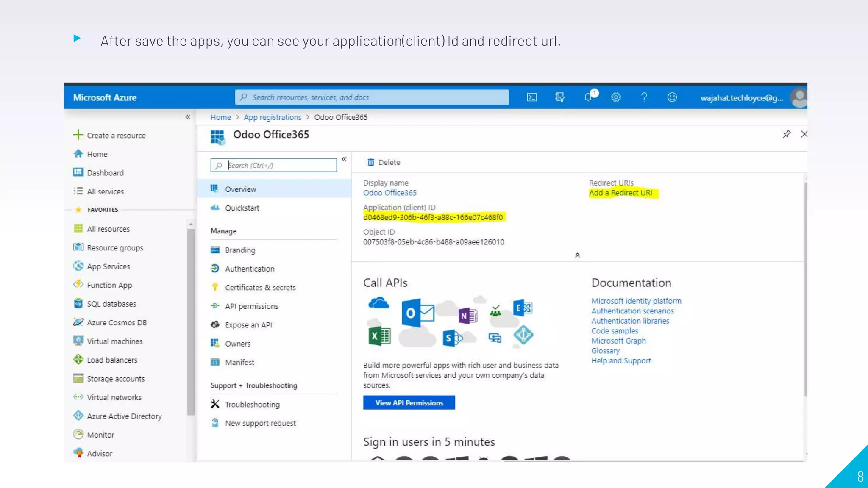Close the Odoo Office365 blade
The height and width of the screenshot is (488, 868).
coord(804,134)
